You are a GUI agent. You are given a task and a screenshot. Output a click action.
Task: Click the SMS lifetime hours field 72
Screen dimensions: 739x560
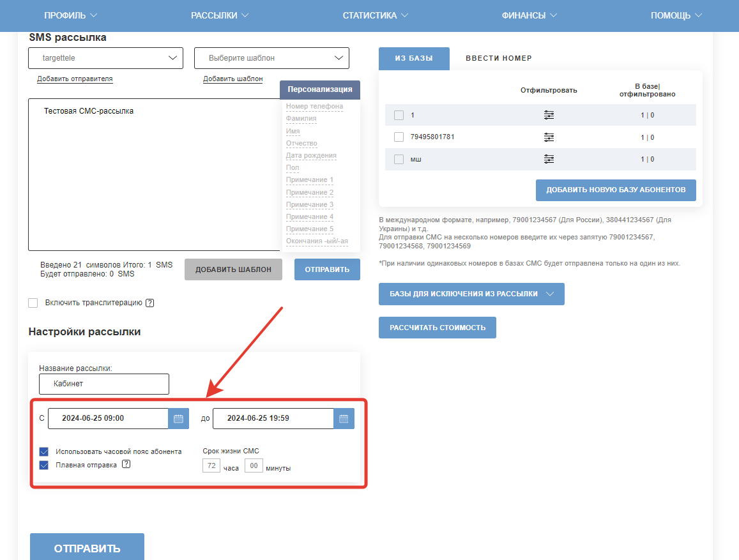(211, 465)
